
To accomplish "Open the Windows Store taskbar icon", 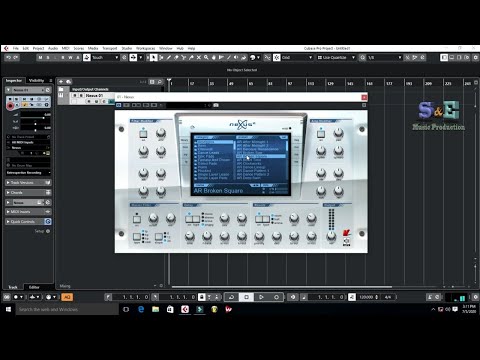I will click(x=170, y=309).
